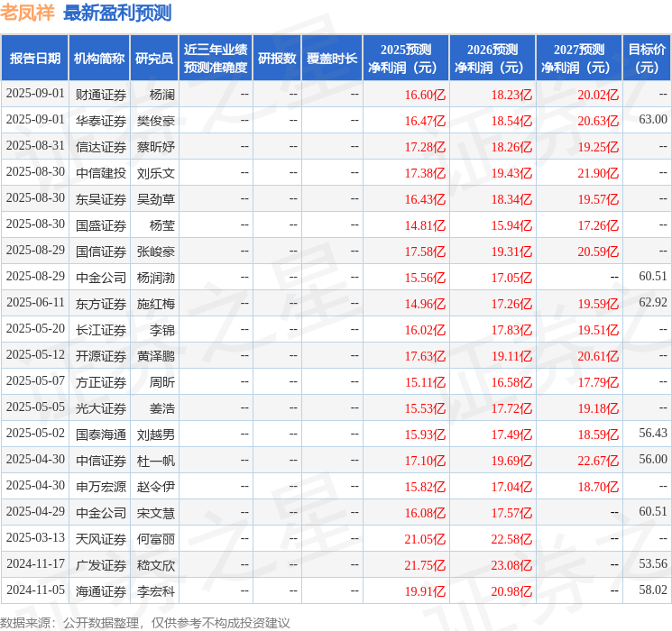Click the 最新盈利预测 heading text
This screenshot has width=672, height=631.
[x=117, y=14]
